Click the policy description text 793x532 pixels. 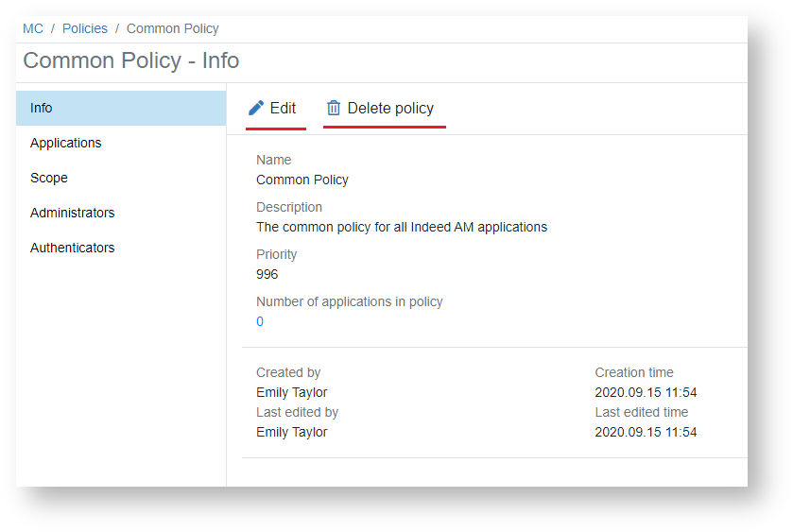[402, 227]
